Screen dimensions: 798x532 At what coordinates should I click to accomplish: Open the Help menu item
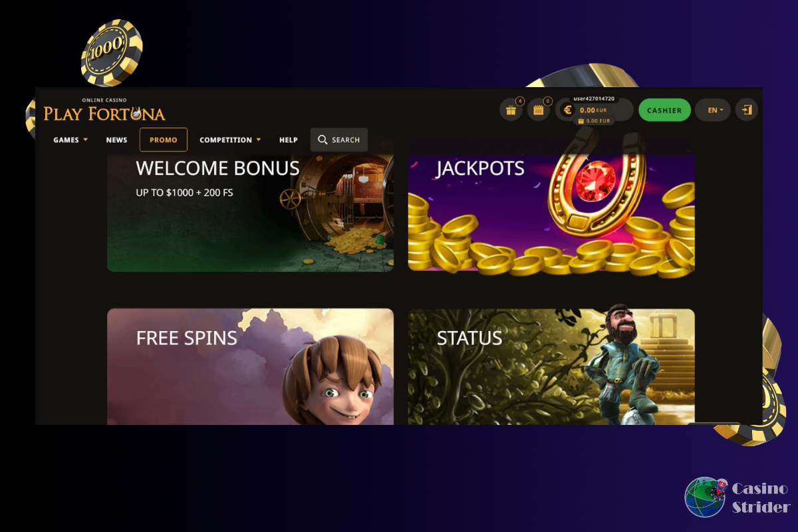[289, 140]
